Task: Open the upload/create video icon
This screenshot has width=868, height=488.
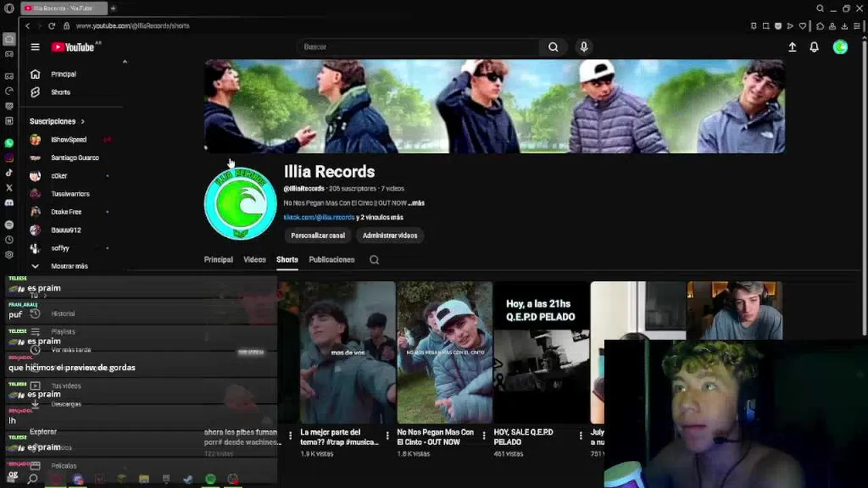Action: pyautogui.click(x=792, y=47)
